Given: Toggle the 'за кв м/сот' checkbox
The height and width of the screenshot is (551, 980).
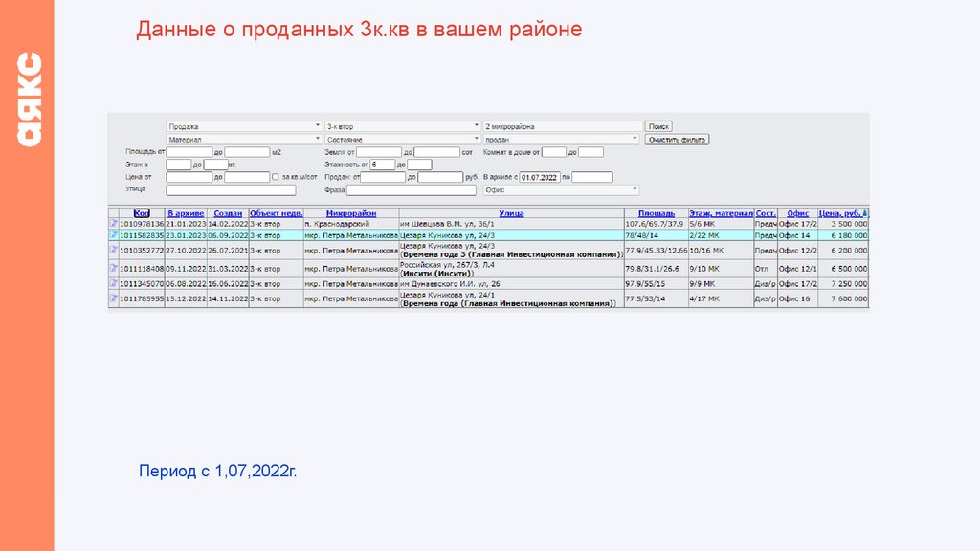Looking at the screenshot, I should tap(275, 177).
